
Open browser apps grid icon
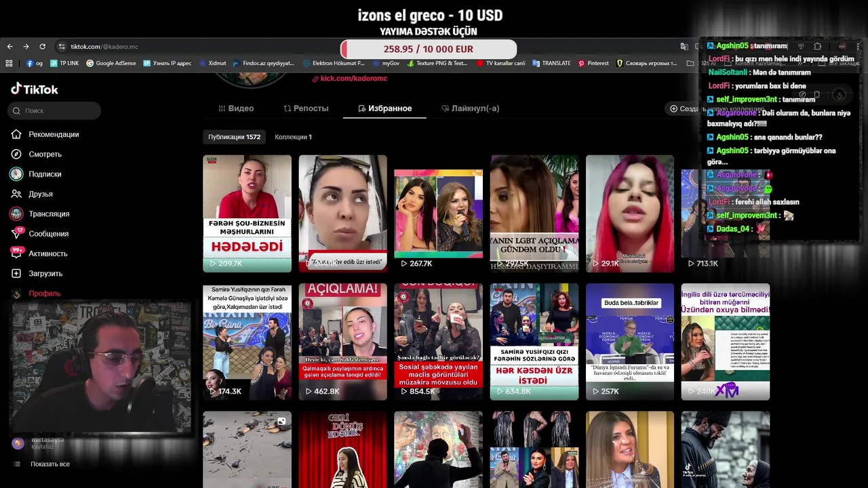[9, 63]
